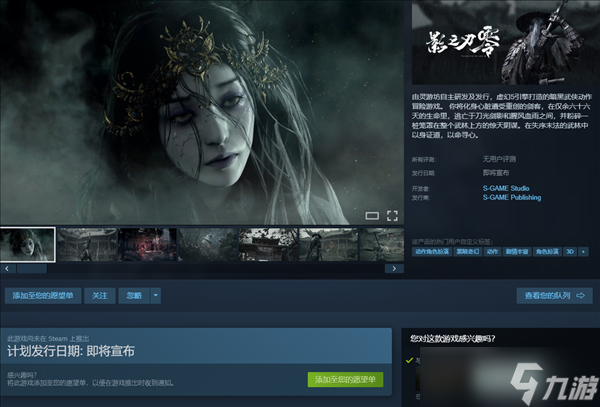The width and height of the screenshot is (600, 407).
Task: Open the S-GAME Studio developer link
Action: (506, 188)
